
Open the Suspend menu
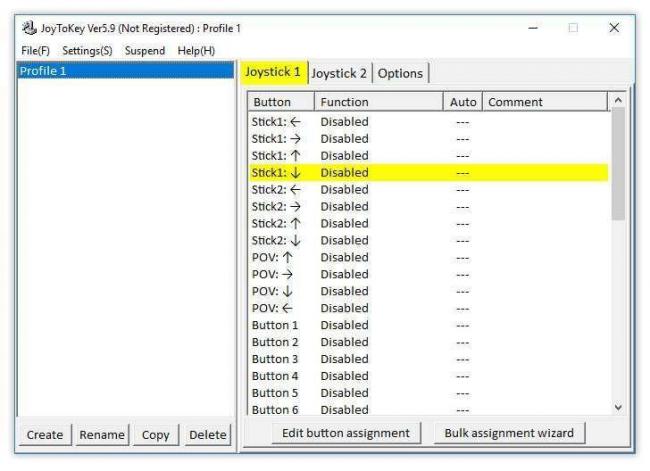pyautogui.click(x=145, y=51)
